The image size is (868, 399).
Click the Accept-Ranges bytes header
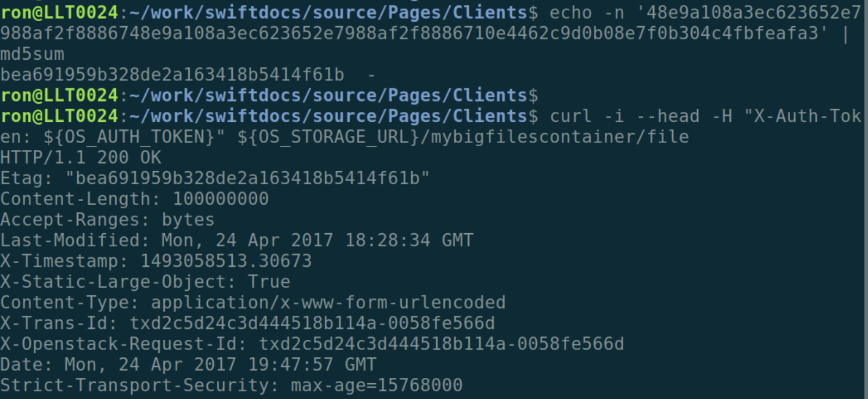pyautogui.click(x=107, y=220)
